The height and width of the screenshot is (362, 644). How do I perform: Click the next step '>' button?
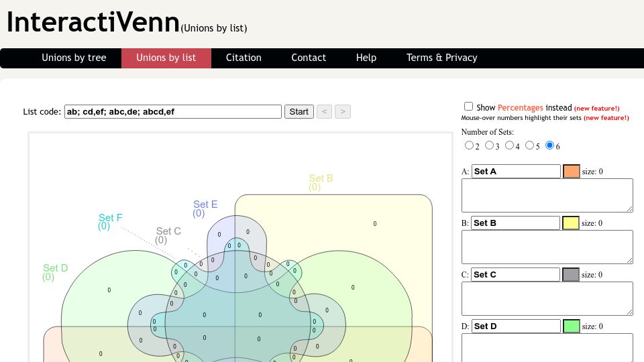(x=343, y=112)
